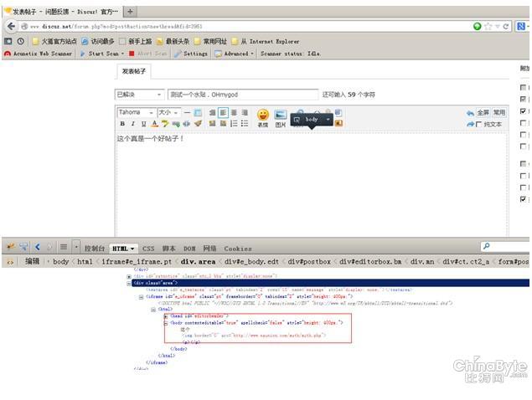Open the Advanced dropdown in Acunetix toolbar

pyautogui.click(x=234, y=54)
